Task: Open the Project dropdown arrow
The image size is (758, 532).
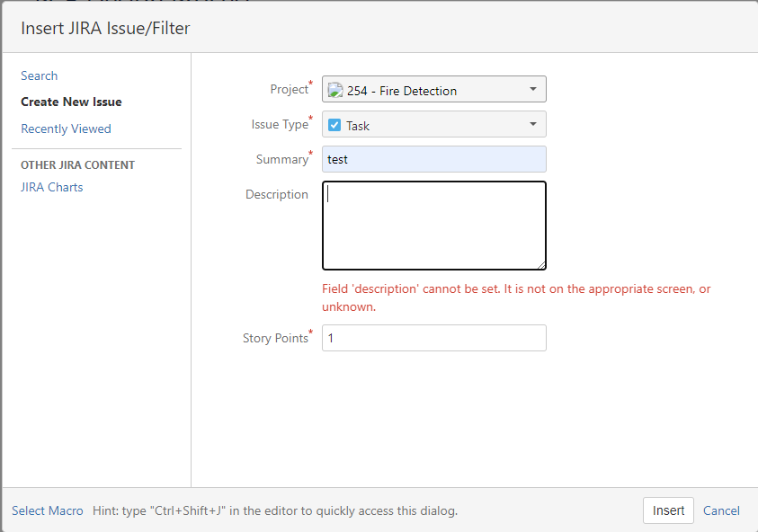Action: [532, 89]
